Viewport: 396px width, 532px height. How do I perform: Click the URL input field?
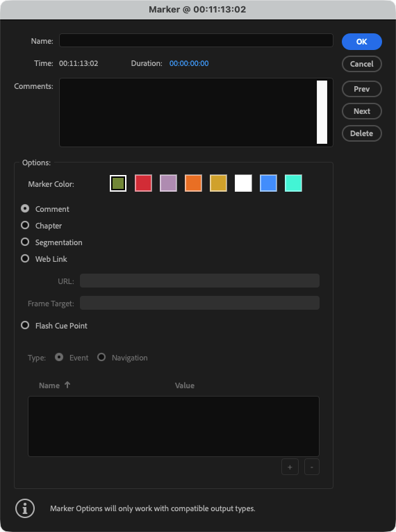[199, 281]
